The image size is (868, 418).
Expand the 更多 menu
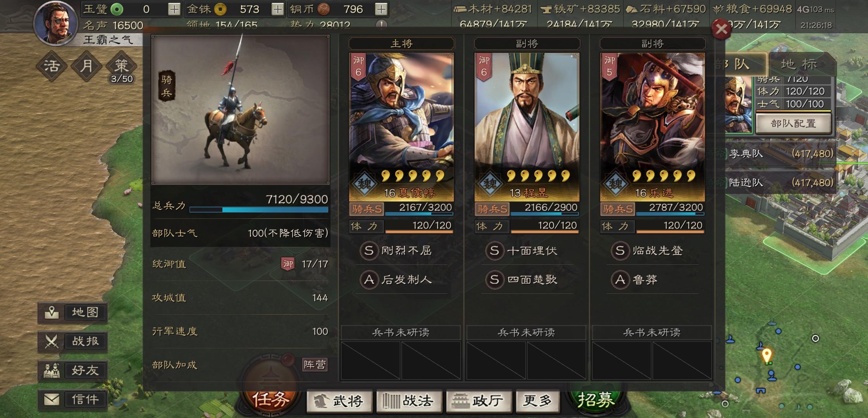pos(537,401)
